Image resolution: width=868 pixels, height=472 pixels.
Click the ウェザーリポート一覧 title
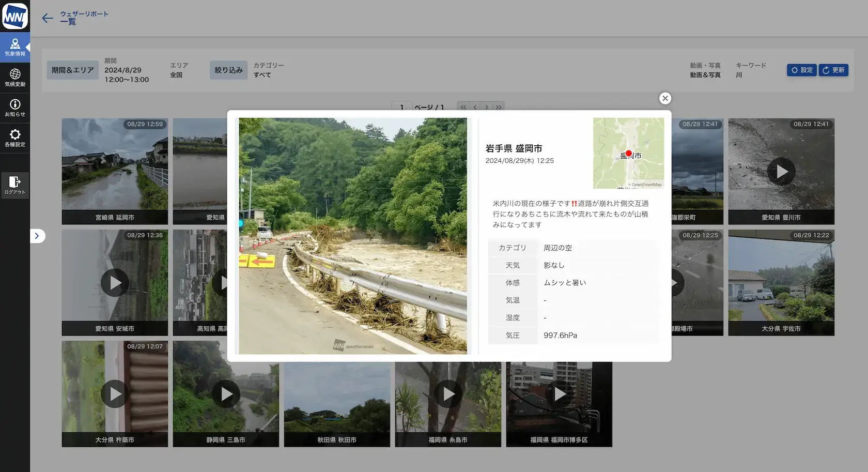[84, 18]
